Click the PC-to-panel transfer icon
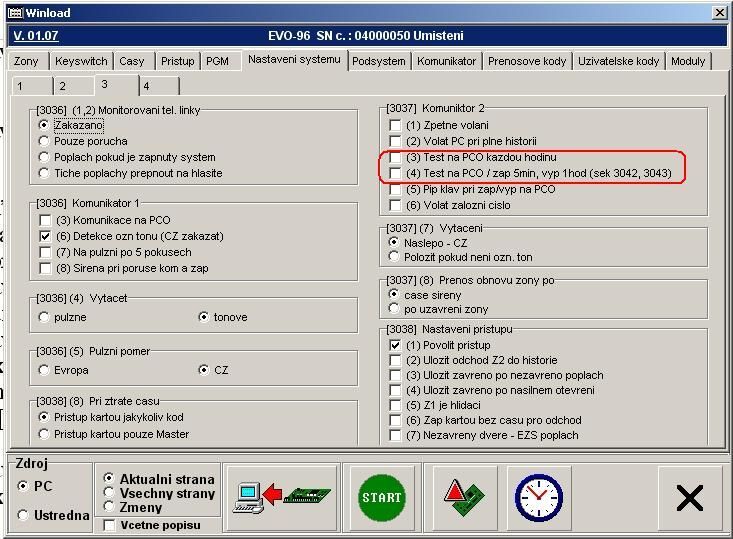 281,497
